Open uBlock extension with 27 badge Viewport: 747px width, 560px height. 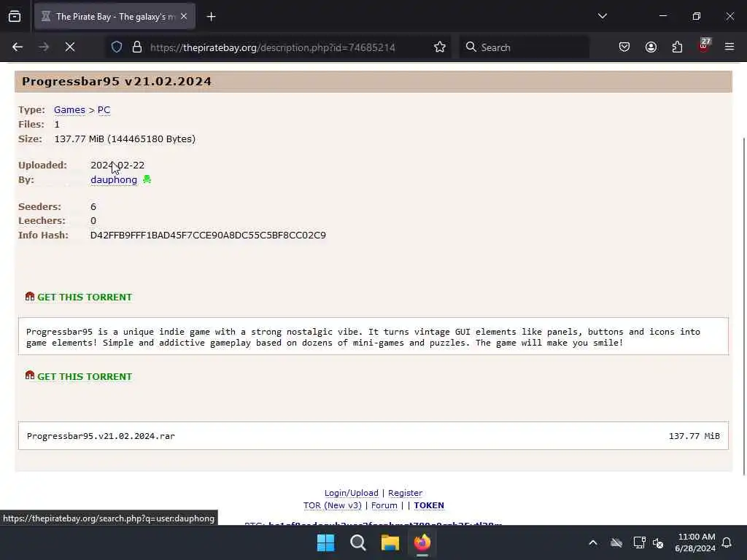tap(704, 46)
